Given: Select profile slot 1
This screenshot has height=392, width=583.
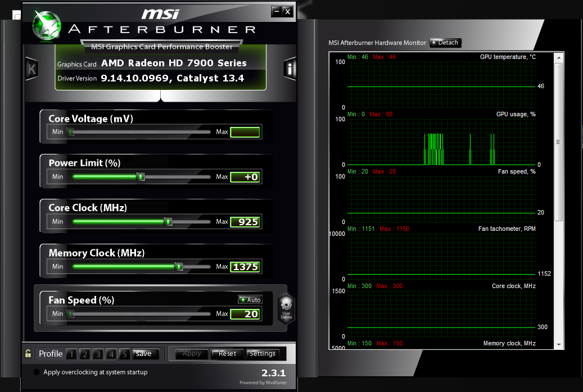Looking at the screenshot, I should coord(71,354).
